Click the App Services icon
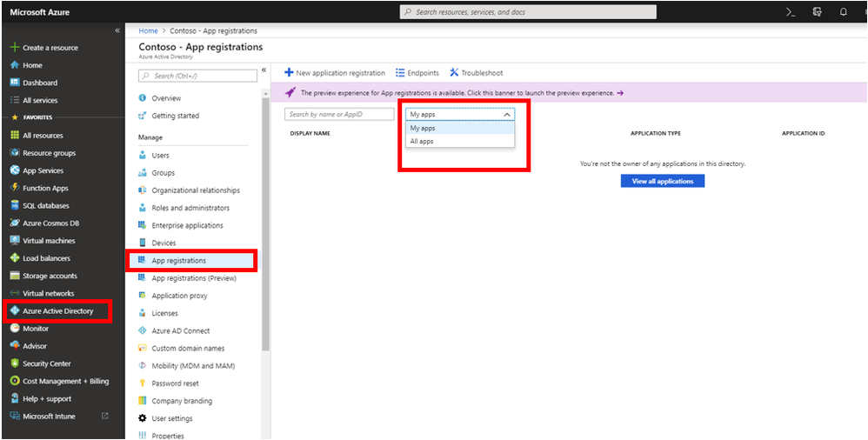 pos(15,170)
